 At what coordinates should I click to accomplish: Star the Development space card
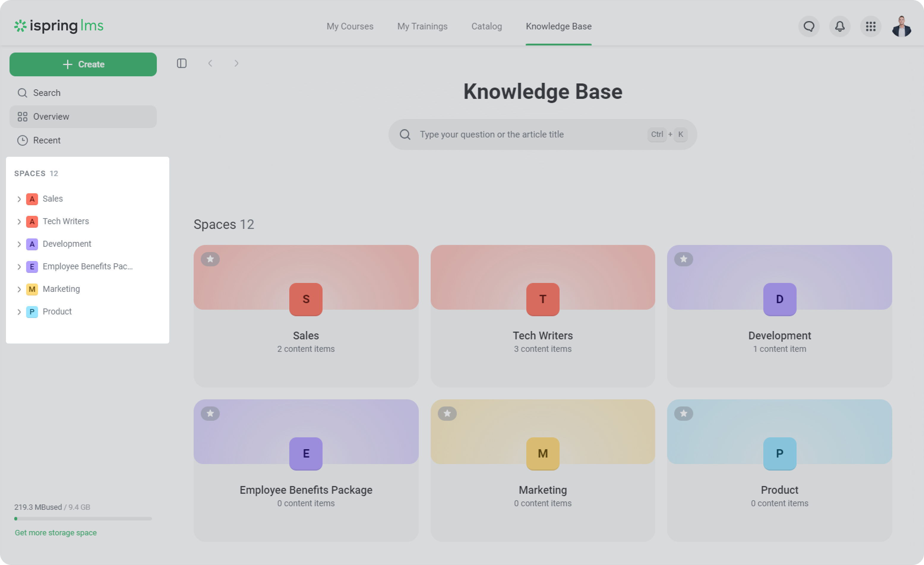(x=683, y=259)
